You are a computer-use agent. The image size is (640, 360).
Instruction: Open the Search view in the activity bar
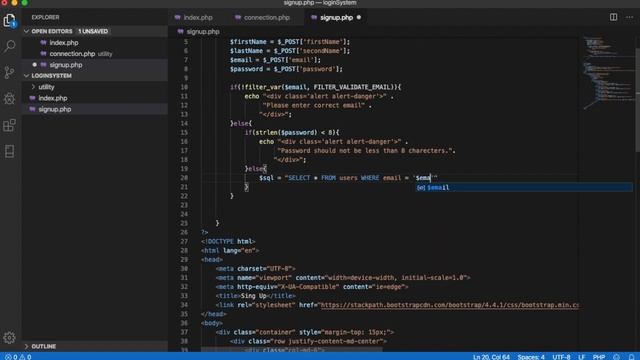[x=9, y=46]
